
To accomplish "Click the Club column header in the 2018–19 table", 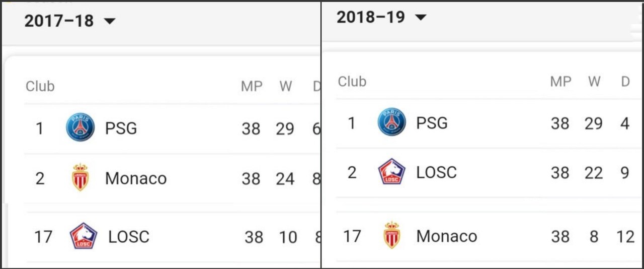I will pyautogui.click(x=352, y=82).
